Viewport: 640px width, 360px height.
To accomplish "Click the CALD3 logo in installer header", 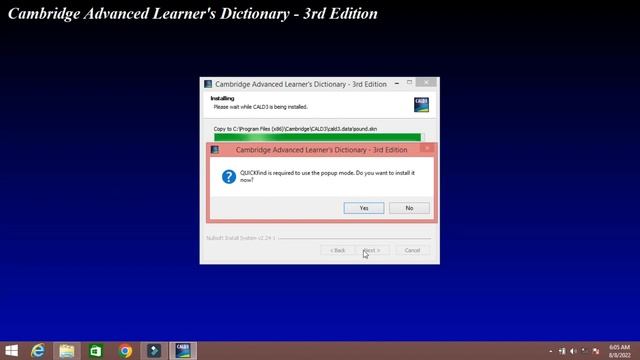I will (421, 104).
